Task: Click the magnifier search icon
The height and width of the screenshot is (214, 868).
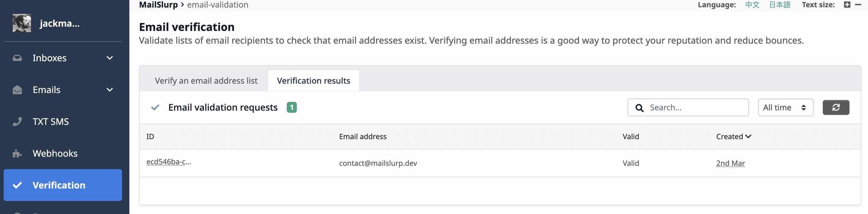Action: pos(639,108)
